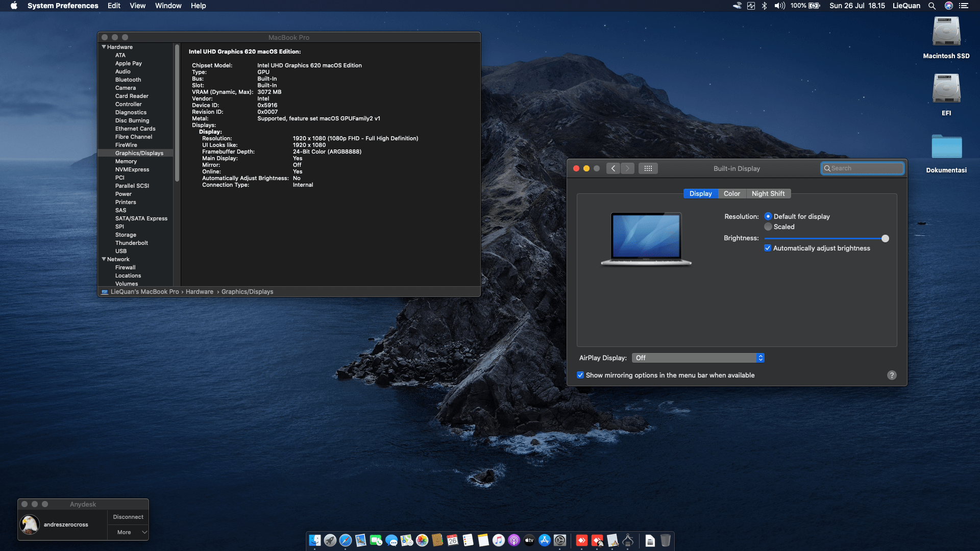
Task: Activate Siri from the menu bar
Action: (x=949, y=6)
